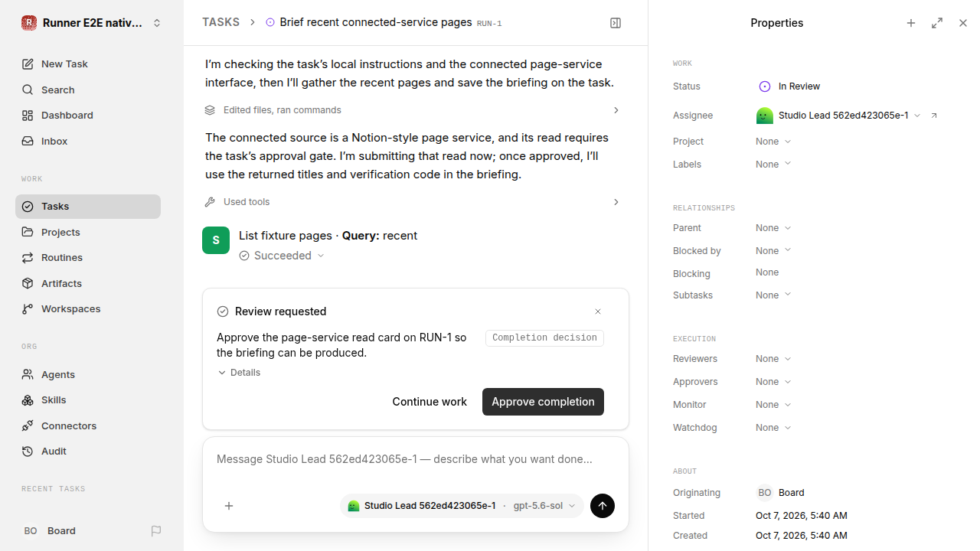Click the wrench icon beside Used tools
Screen dimensions: 980x551
(x=210, y=202)
